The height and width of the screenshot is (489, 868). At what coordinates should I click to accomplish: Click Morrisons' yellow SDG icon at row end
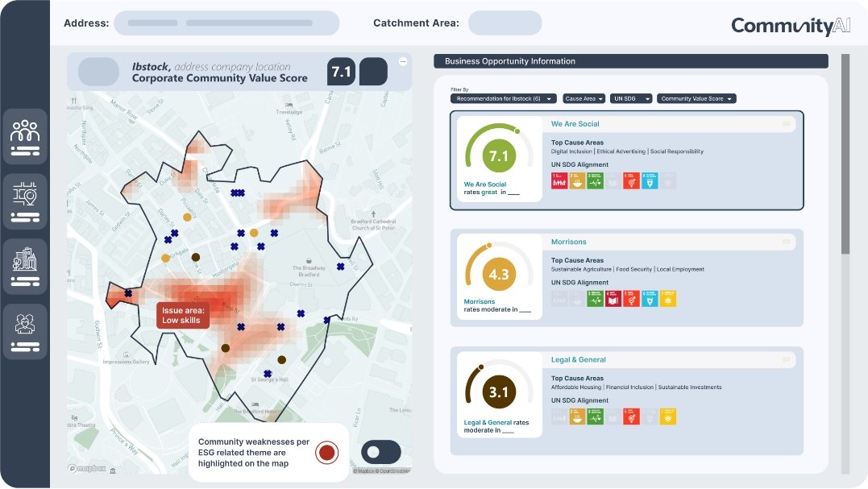click(x=667, y=299)
